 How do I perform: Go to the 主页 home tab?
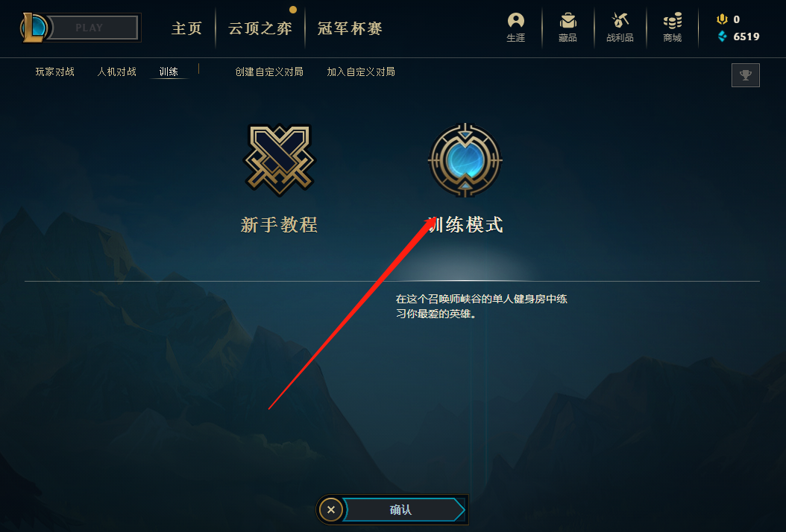pos(186,28)
